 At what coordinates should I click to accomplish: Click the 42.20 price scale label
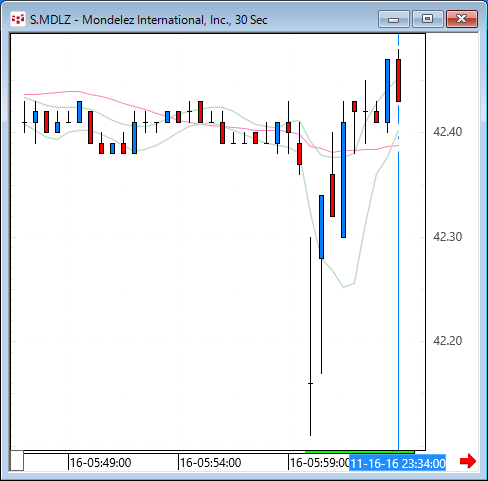447,341
